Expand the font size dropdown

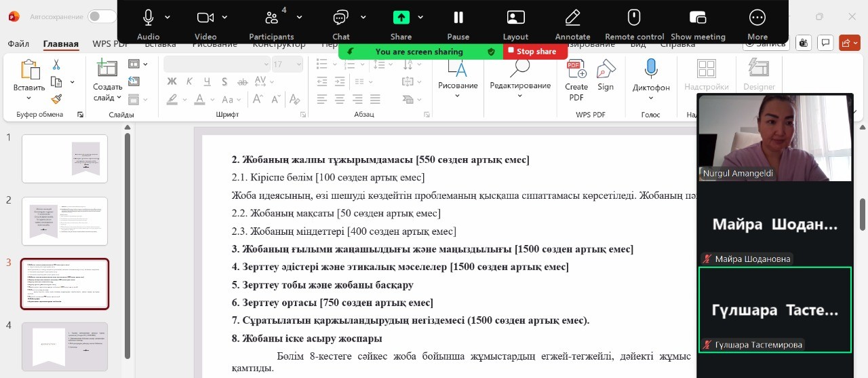click(x=297, y=64)
